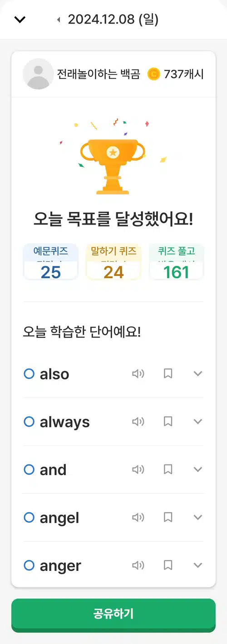Expand details for the word 'always'

tap(197, 422)
